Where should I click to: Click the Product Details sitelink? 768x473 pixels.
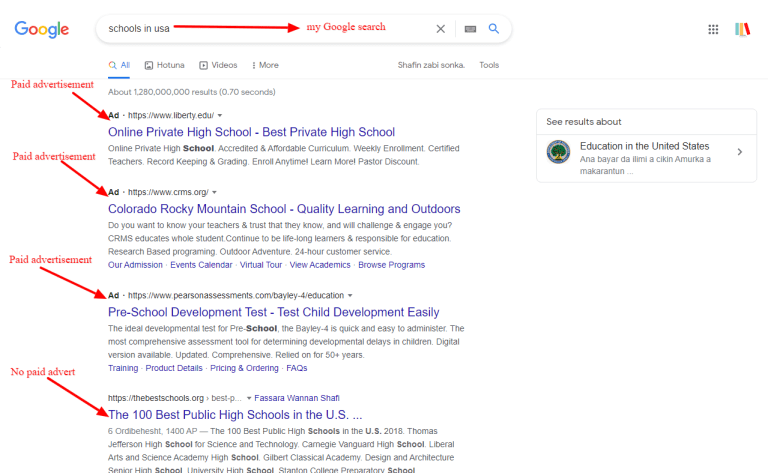174,368
